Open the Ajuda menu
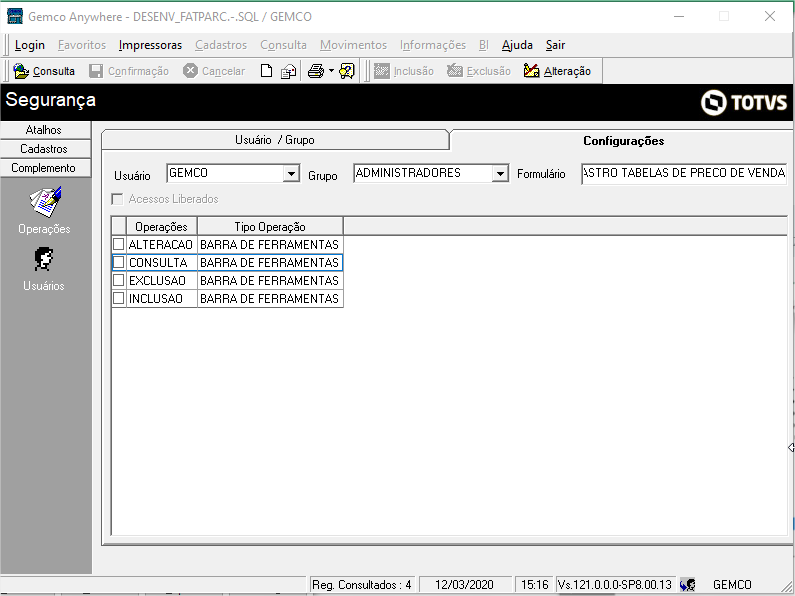Image resolution: width=795 pixels, height=596 pixels. pyautogui.click(x=517, y=45)
